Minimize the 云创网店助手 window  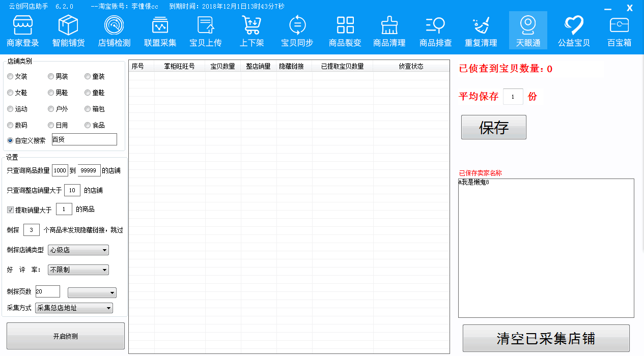[x=608, y=9]
